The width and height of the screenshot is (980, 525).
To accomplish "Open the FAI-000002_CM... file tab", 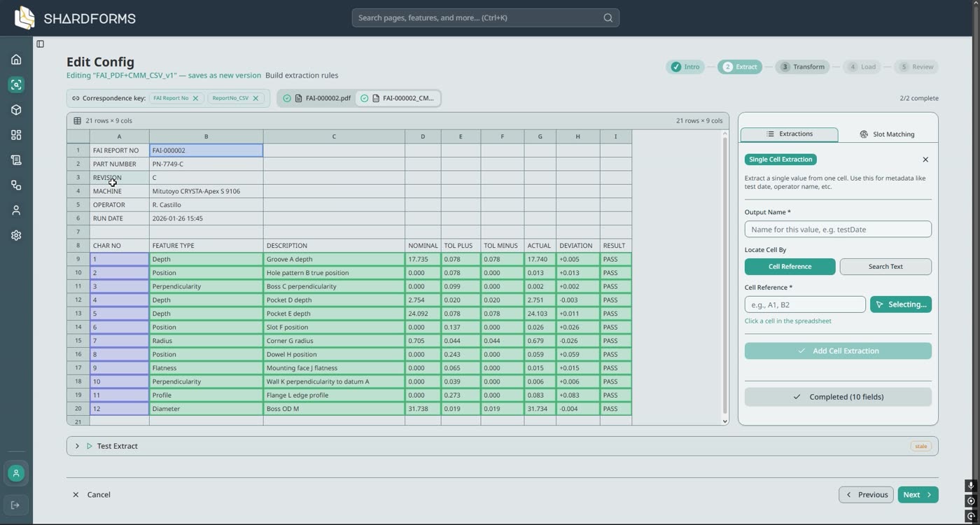I will pos(398,98).
